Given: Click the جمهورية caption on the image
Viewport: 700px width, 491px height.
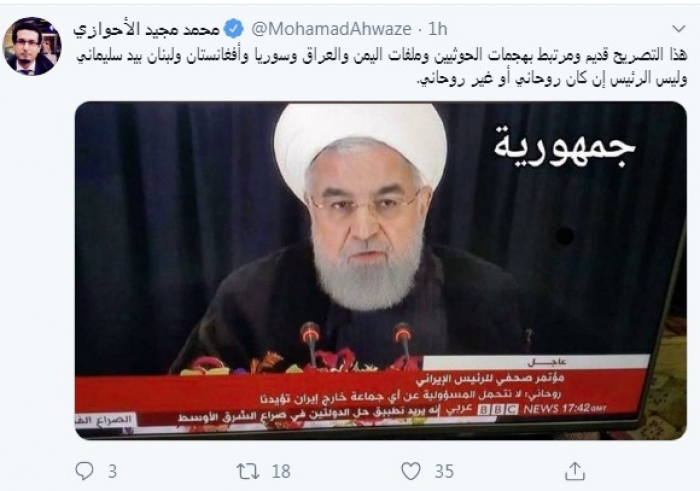Looking at the screenshot, I should [564, 147].
